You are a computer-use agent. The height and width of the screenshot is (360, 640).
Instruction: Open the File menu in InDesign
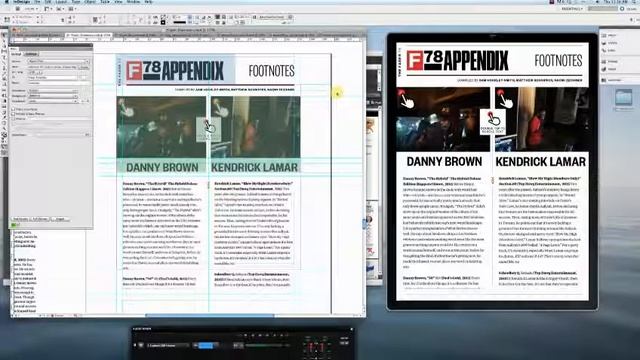pyautogui.click(x=37, y=2)
